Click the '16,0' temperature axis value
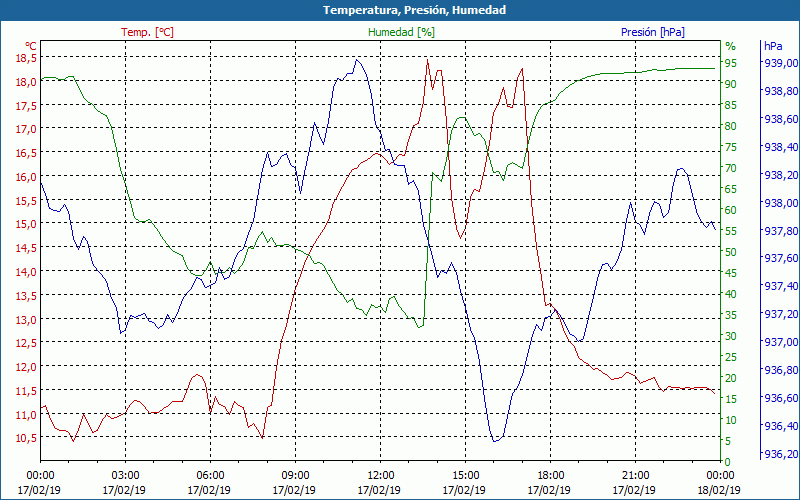 (28, 177)
